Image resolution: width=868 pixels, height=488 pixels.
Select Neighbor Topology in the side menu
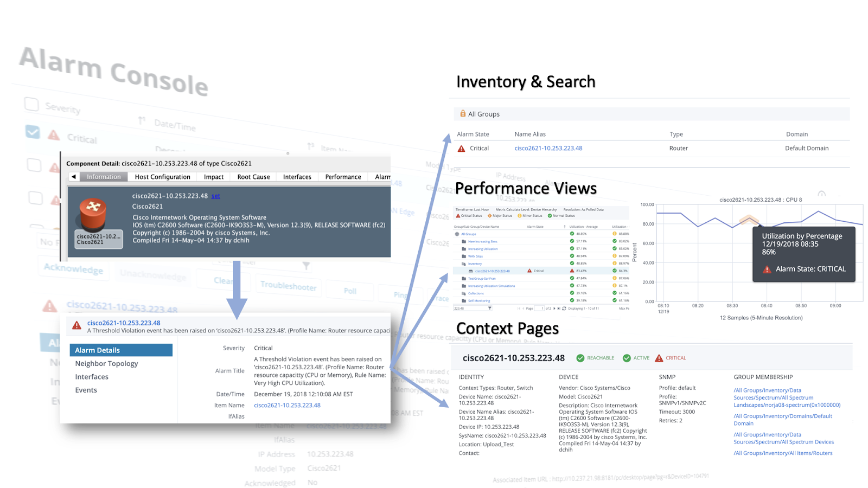[106, 364]
